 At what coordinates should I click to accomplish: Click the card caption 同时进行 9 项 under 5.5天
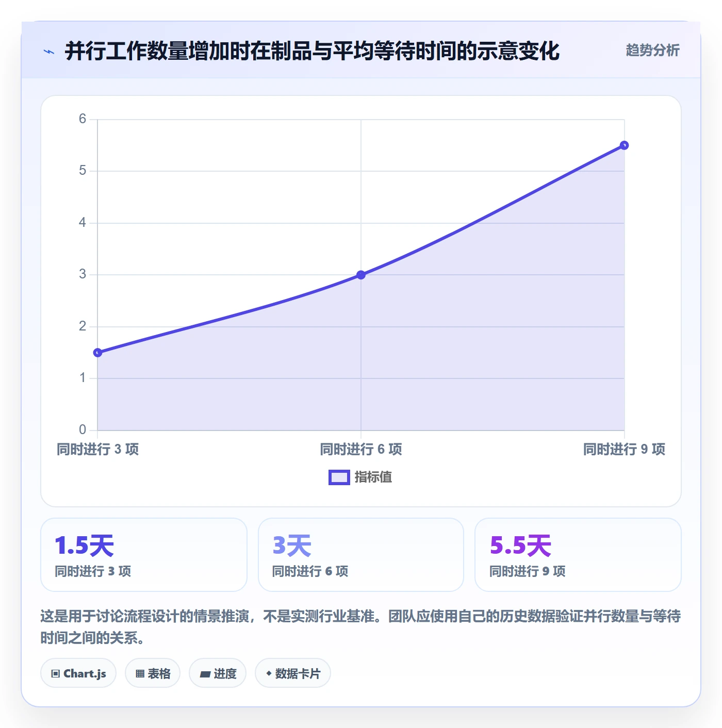point(527,571)
